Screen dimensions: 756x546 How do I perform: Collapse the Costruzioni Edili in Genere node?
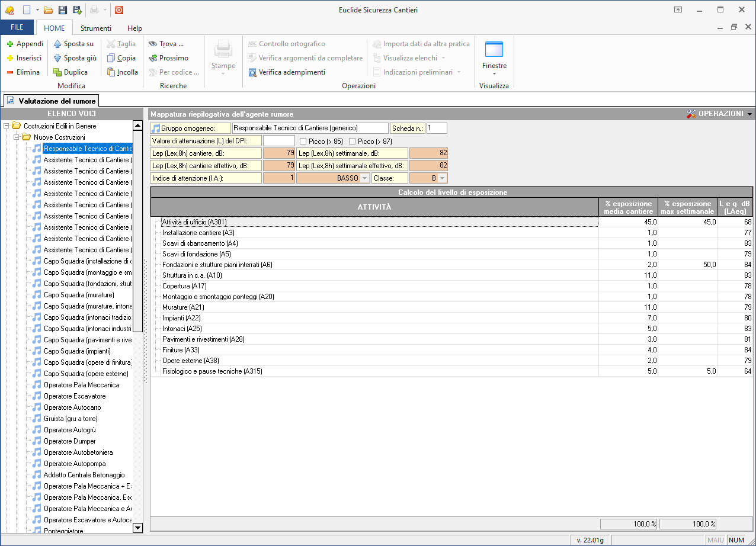[x=7, y=126]
